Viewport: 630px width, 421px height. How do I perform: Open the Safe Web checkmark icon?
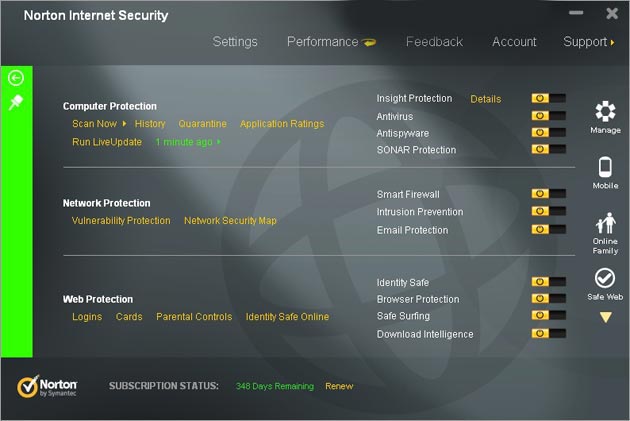tap(605, 278)
